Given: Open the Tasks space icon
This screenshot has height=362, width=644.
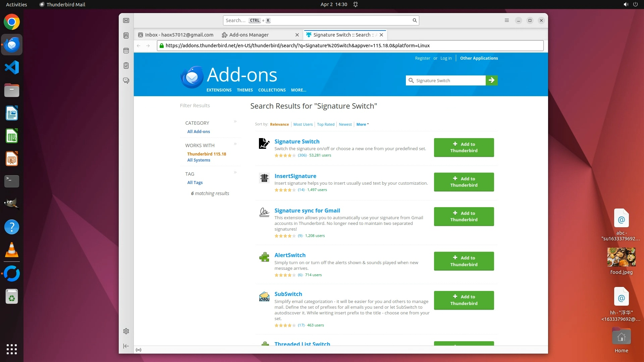Looking at the screenshot, I should pos(126,66).
